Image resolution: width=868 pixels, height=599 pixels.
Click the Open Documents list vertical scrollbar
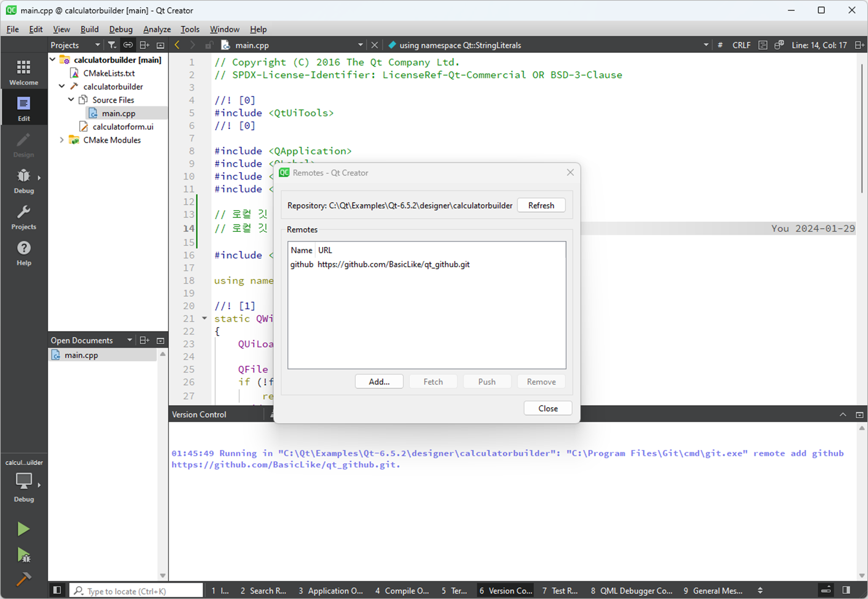tap(163, 465)
